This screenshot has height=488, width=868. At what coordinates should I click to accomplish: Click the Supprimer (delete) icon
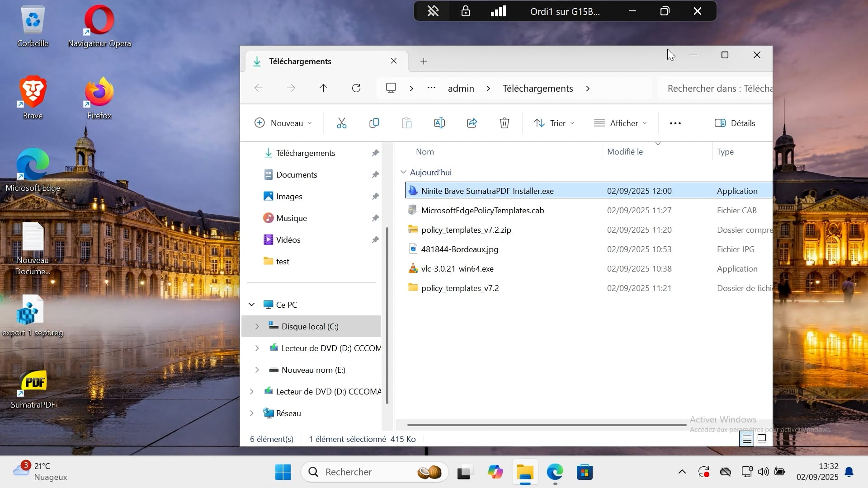click(504, 122)
